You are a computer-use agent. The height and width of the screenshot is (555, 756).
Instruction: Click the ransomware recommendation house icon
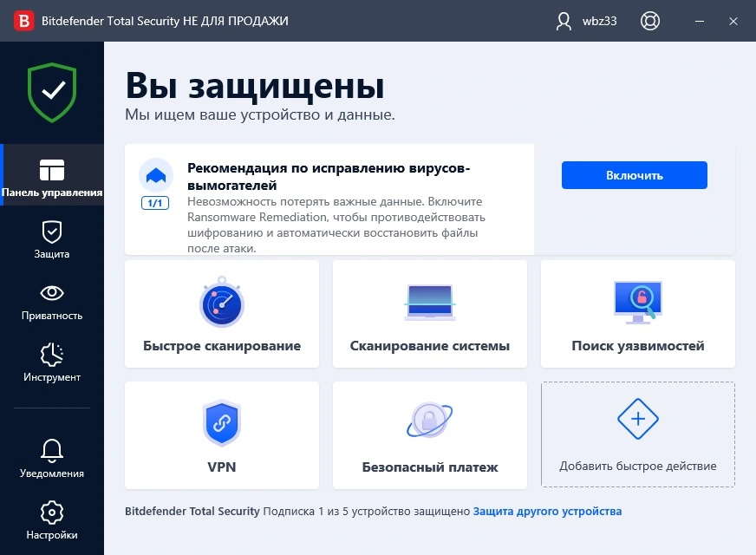(x=156, y=175)
